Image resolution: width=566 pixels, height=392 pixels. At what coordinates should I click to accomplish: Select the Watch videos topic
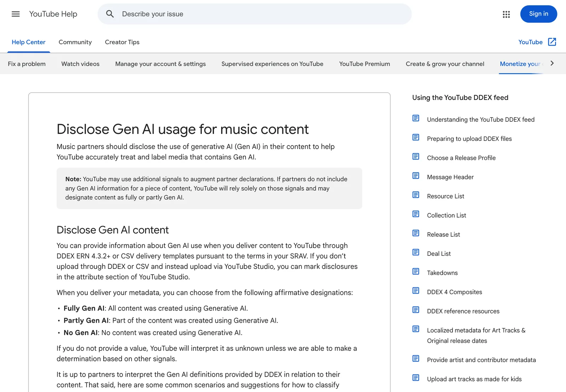point(80,64)
